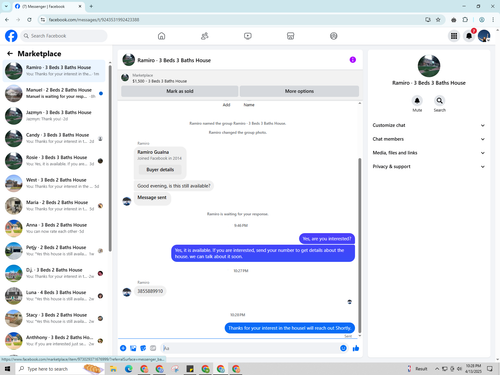Open the account profile picture menu

[x=484, y=36]
